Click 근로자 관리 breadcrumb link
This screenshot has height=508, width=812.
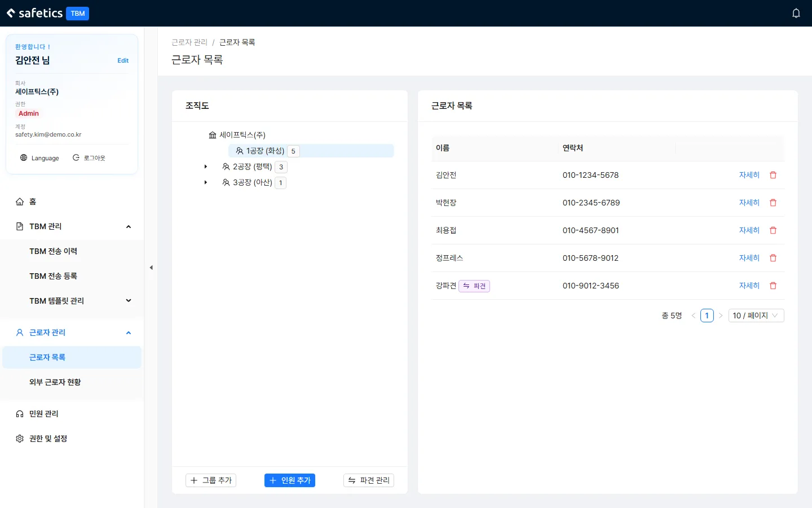(189, 42)
